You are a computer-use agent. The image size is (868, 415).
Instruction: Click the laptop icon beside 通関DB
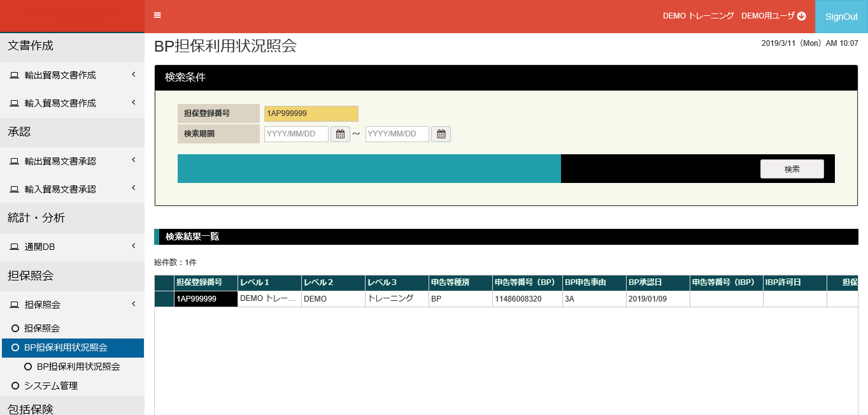(14, 247)
